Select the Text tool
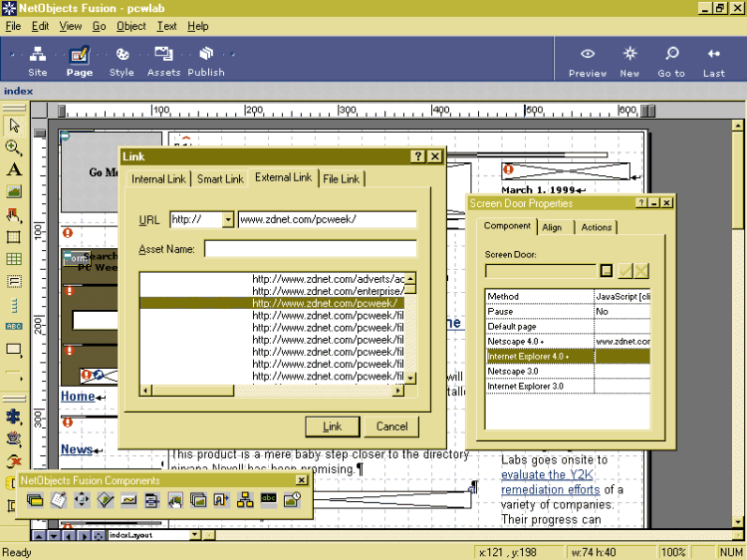The image size is (747, 560). click(14, 169)
